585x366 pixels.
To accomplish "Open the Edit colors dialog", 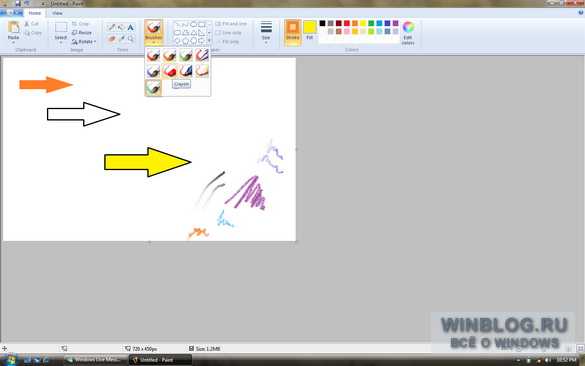I will (x=408, y=33).
